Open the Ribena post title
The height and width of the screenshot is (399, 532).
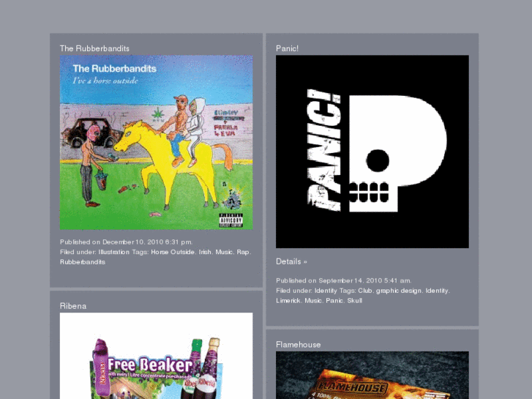click(73, 306)
